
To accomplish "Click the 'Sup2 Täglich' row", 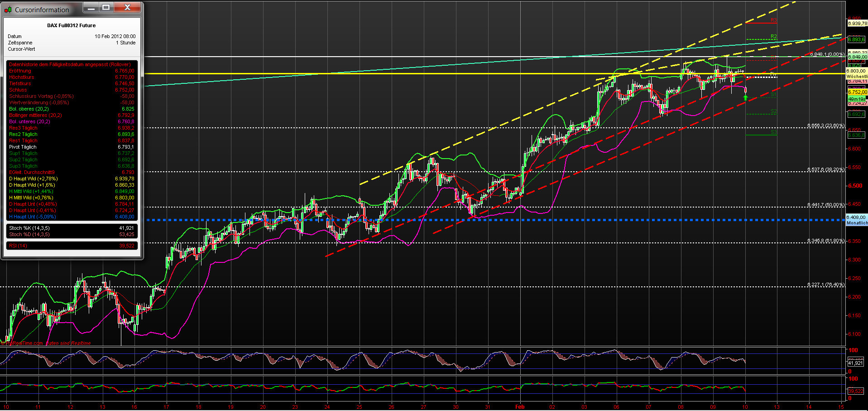I will 72,160.
